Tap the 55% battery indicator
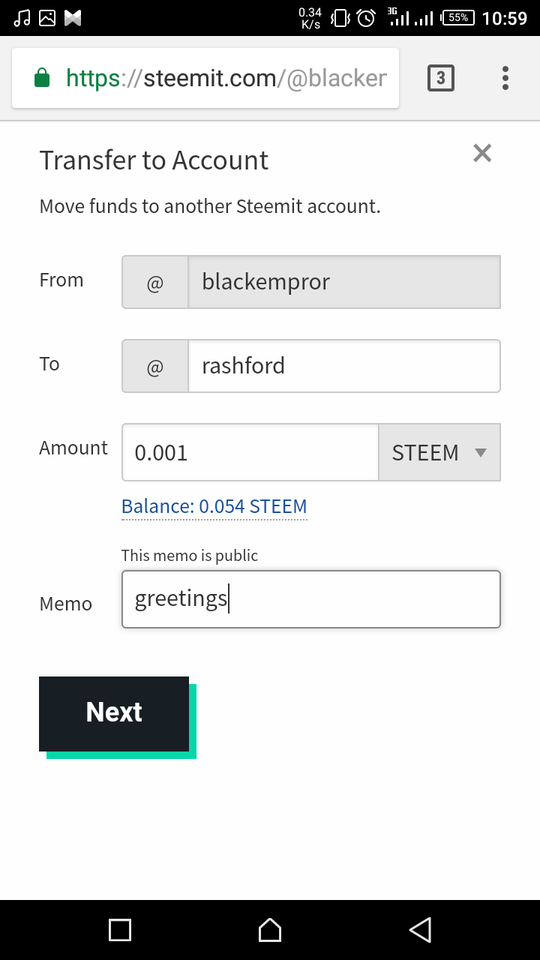This screenshot has width=540, height=960. [x=458, y=18]
